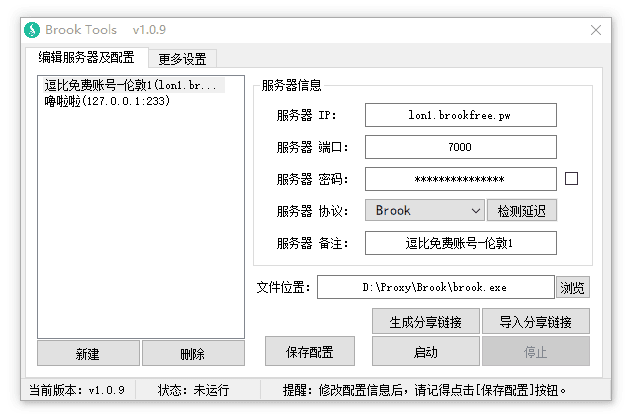The image size is (631, 418).
Task: Click the 文件位置 brook.exe path field
Action: [435, 287]
